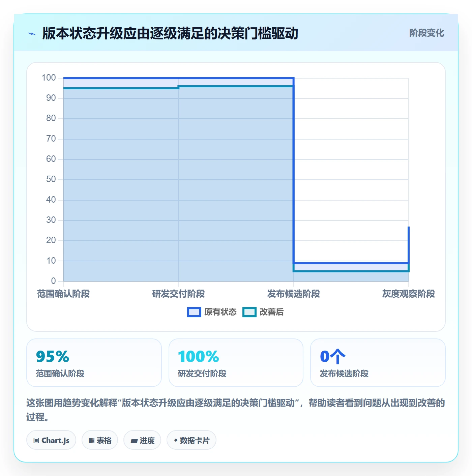Click the 灰度观察阶段 x-axis label
The image size is (472, 476).
(409, 294)
